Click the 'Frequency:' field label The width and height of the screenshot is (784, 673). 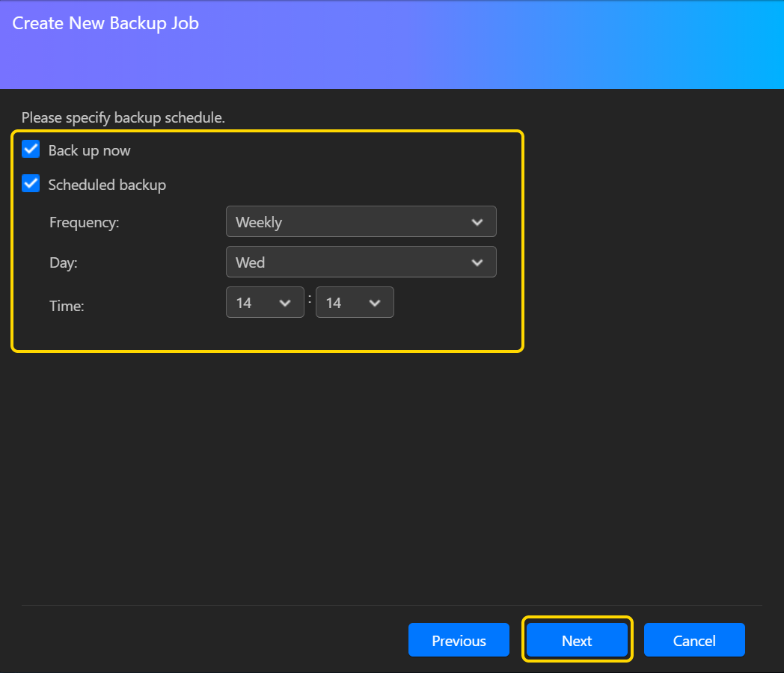coord(84,222)
